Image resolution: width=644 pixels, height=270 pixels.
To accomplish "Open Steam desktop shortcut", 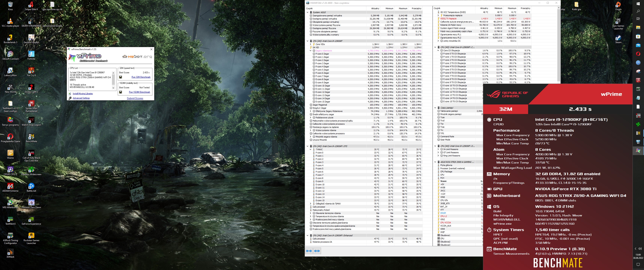I will (618, 39).
